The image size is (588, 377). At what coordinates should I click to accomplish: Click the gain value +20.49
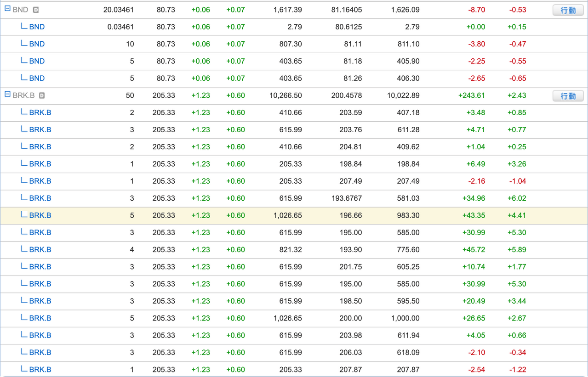click(x=474, y=301)
